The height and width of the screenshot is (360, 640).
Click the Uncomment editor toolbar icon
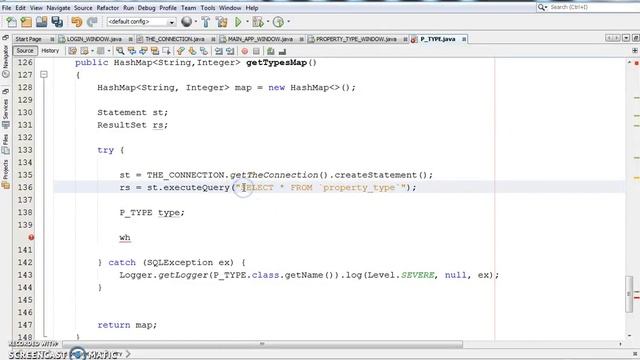coord(282,51)
